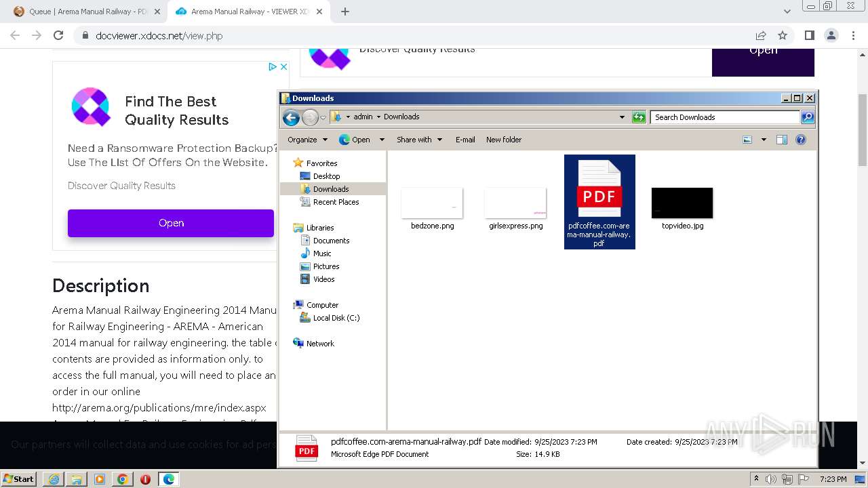Click the AdChoices triangle icon
The width and height of the screenshot is (868, 488).
point(273,66)
